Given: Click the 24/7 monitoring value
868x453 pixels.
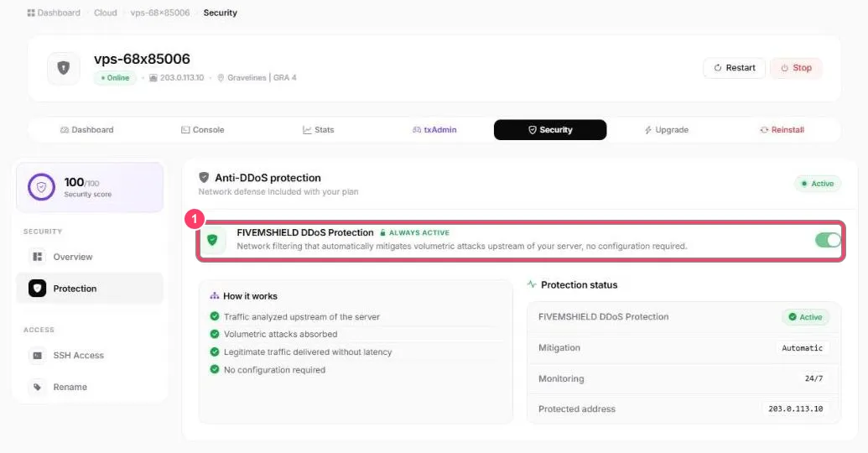Looking at the screenshot, I should point(813,378).
